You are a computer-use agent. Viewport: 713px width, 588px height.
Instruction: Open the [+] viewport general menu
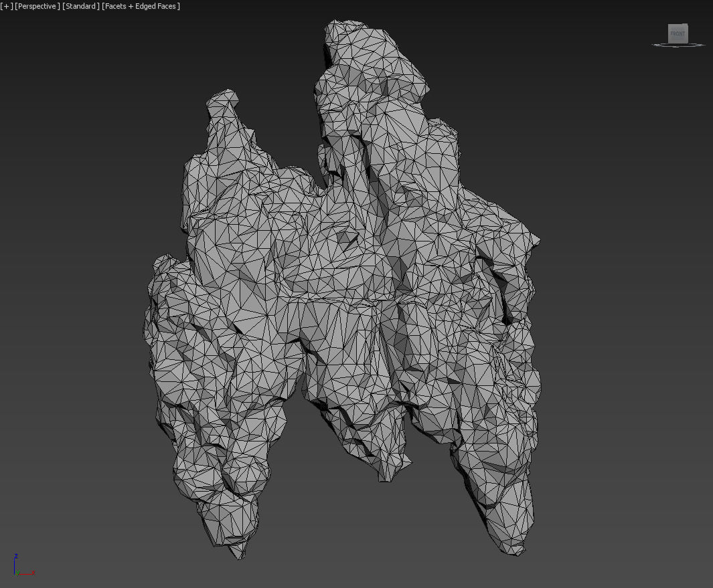tap(7, 7)
